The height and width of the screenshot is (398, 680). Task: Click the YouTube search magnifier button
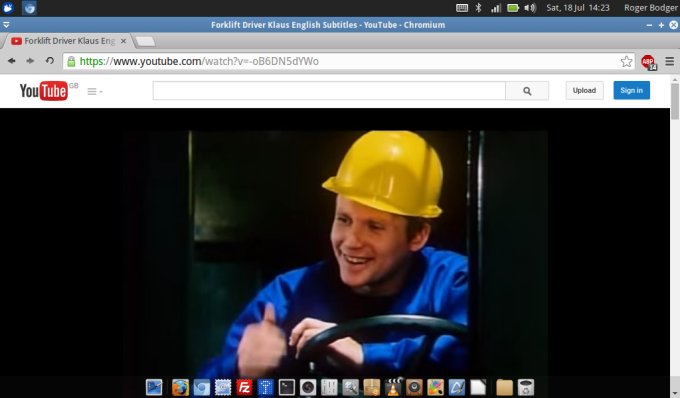click(527, 91)
